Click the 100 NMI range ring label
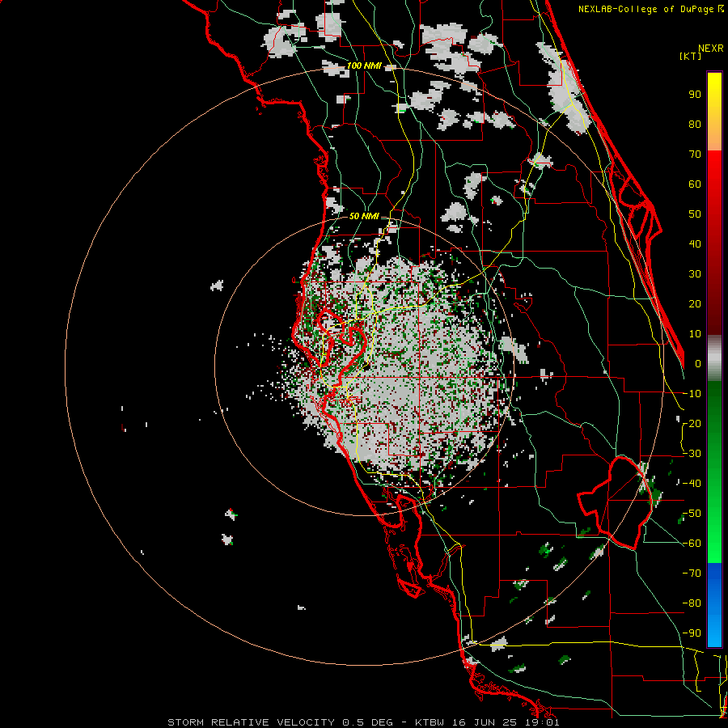The image size is (728, 728). pyautogui.click(x=364, y=66)
